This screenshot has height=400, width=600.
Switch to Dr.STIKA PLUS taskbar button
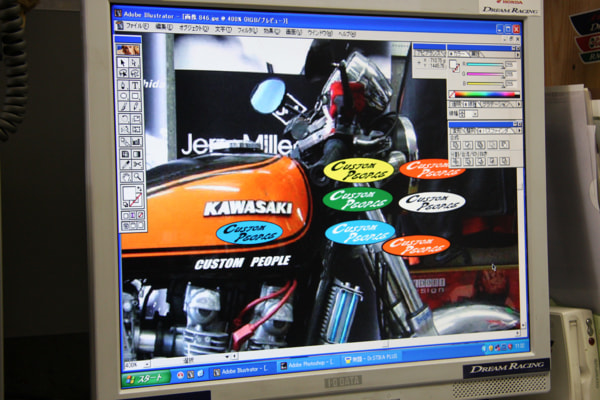tap(371, 359)
